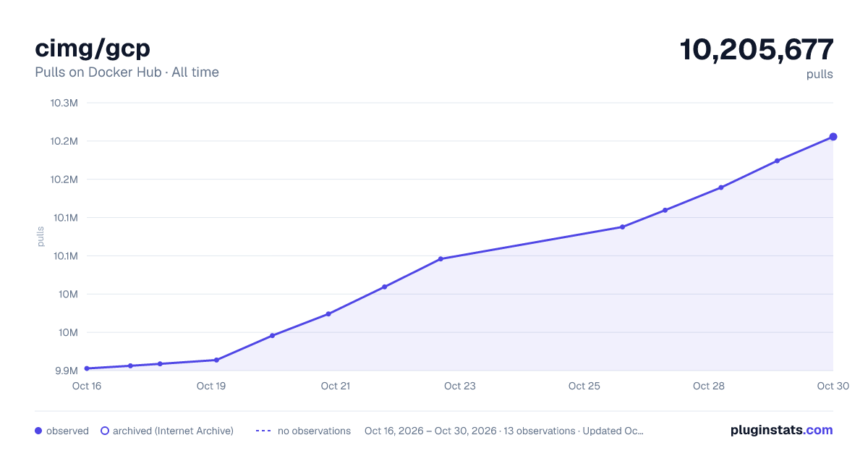The width and height of the screenshot is (868, 456).
Task: Click the observed legend dot icon
Action: [x=38, y=431]
